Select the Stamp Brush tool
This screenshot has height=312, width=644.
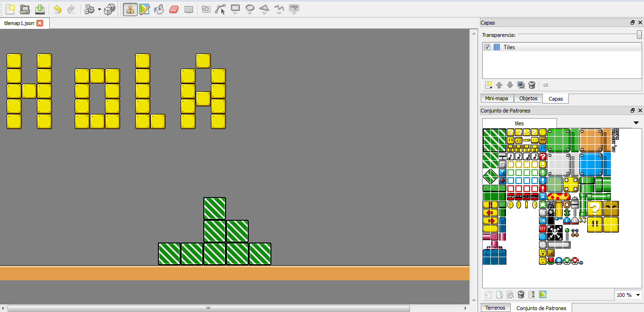(130, 9)
